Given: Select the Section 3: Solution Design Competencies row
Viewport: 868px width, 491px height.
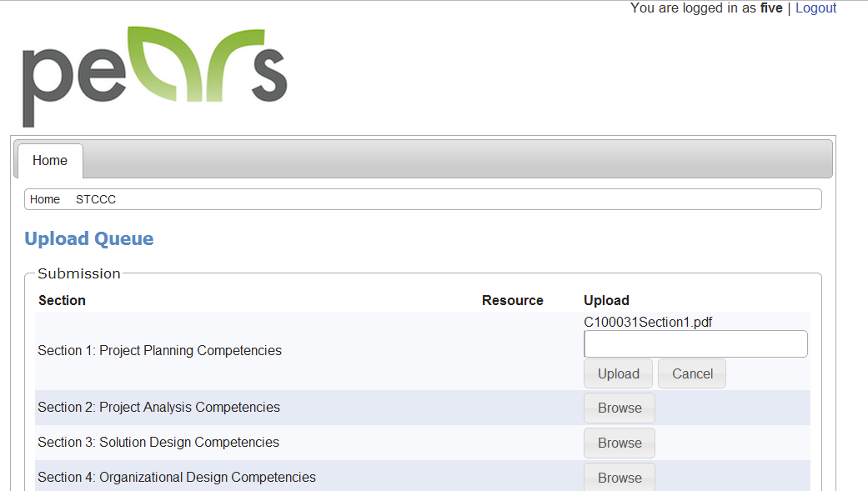Looking at the screenshot, I should (158, 443).
